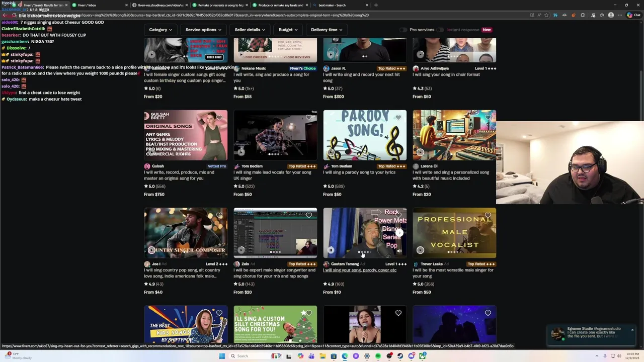The height and width of the screenshot is (362, 644).
Task: Heart the Custom Silly Christmas Song gig
Action: coord(309,313)
